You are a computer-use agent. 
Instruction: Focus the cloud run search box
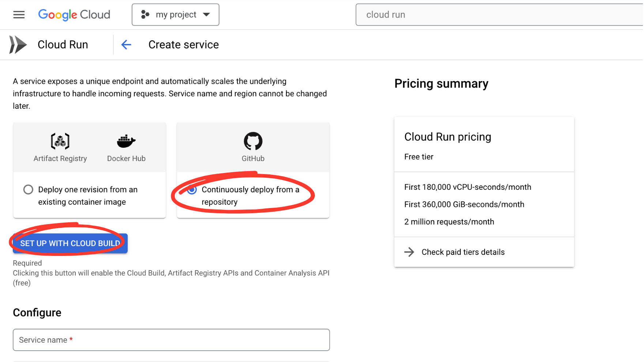click(x=497, y=15)
